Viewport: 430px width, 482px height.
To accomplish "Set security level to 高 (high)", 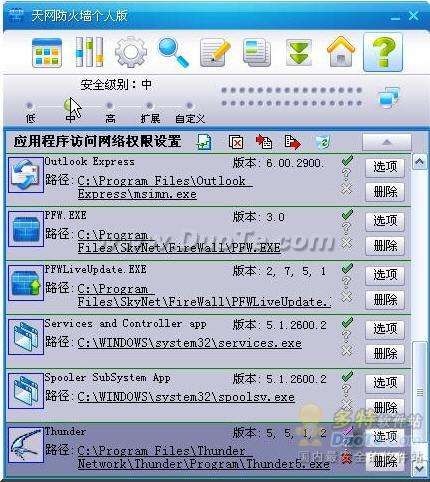I will click(109, 106).
